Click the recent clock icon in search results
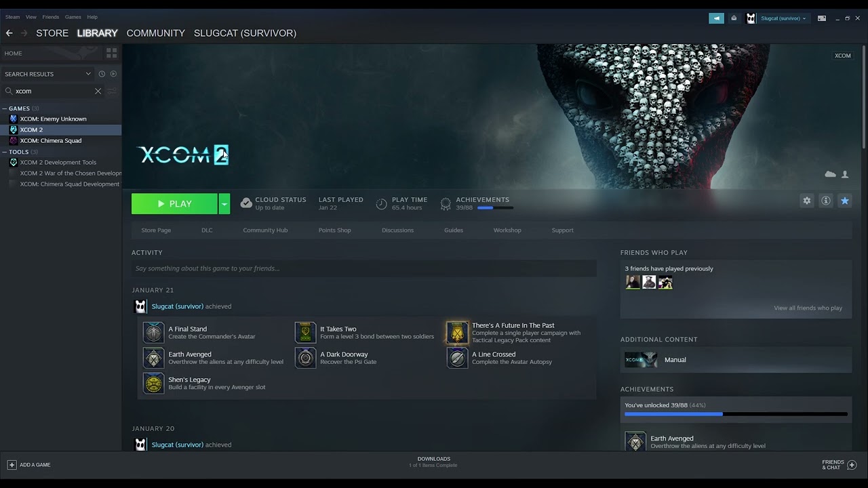 point(102,74)
